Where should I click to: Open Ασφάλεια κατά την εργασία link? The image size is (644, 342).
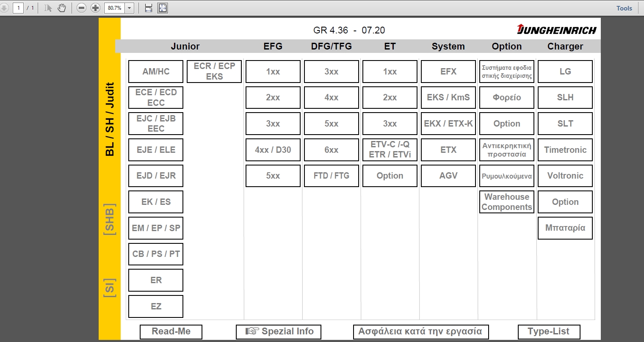coord(420,331)
